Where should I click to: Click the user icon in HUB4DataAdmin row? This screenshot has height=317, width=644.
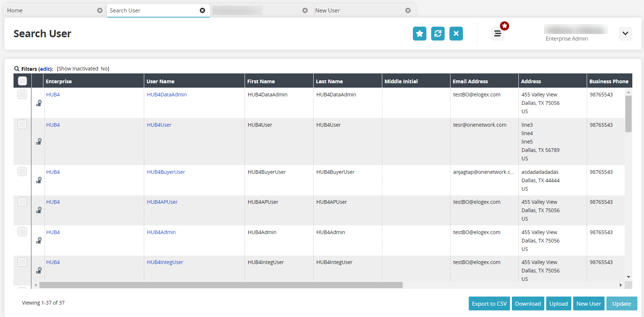coord(39,103)
